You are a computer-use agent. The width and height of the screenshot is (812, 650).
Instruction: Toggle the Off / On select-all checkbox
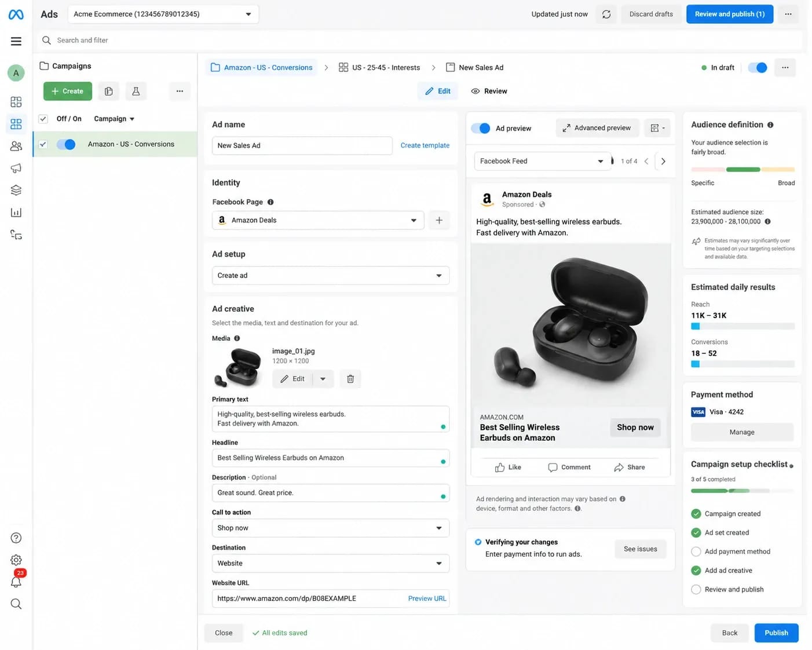click(x=43, y=119)
